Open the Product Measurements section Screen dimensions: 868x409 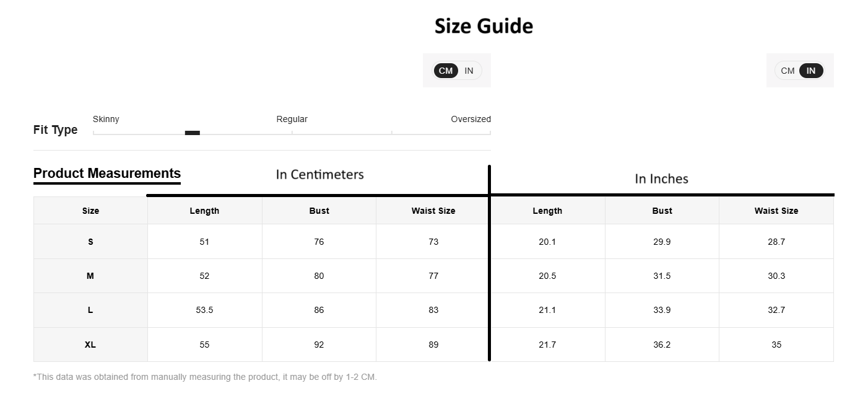coord(106,173)
